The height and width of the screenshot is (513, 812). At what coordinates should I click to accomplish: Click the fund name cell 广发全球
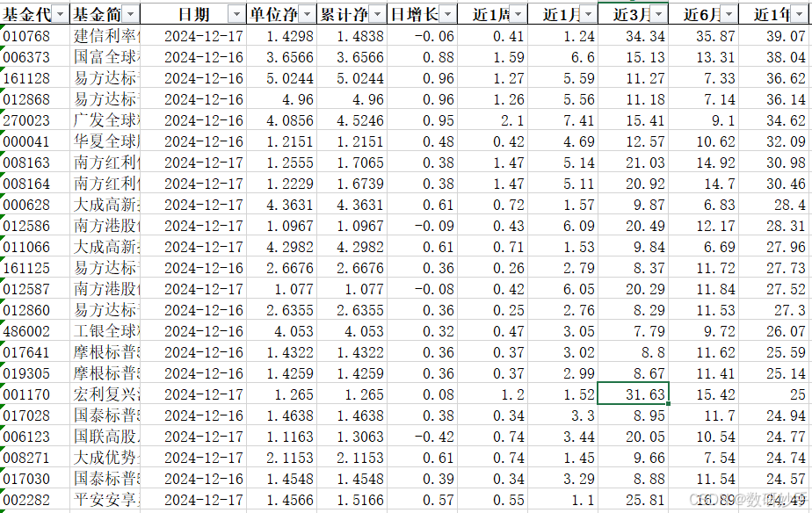pyautogui.click(x=105, y=120)
